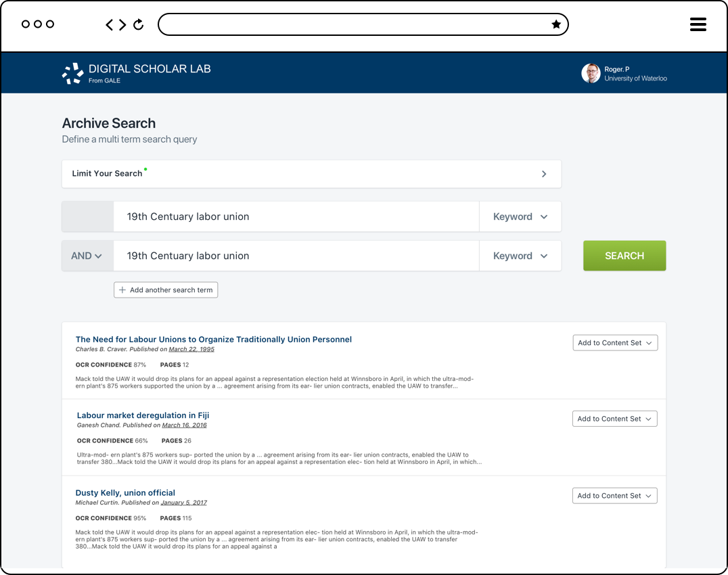Focus the browser address bar
Viewport: 728px width, 575px height.
pos(352,24)
